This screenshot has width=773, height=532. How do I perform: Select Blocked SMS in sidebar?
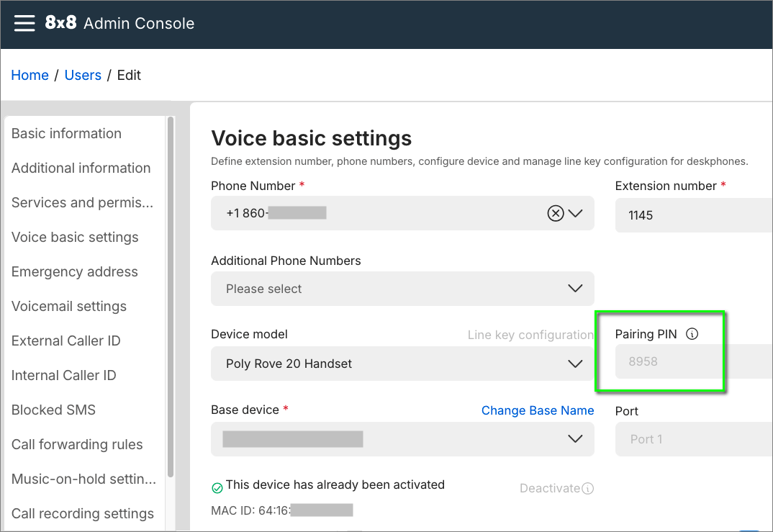pyautogui.click(x=53, y=410)
